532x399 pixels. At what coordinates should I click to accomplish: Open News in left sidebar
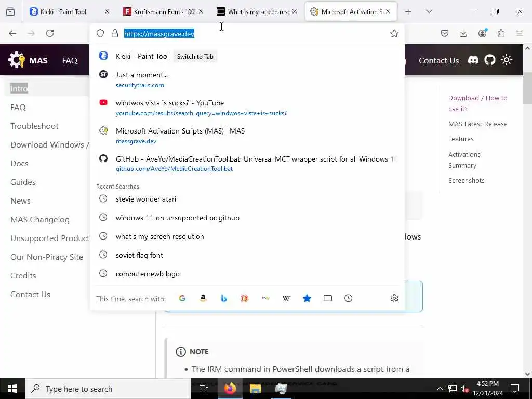[20, 201]
